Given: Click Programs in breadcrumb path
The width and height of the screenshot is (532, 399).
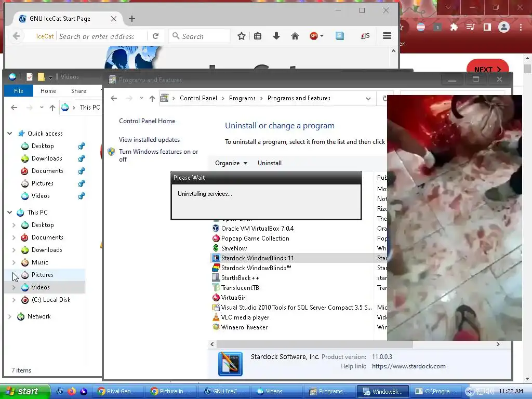Looking at the screenshot, I should tap(242, 98).
